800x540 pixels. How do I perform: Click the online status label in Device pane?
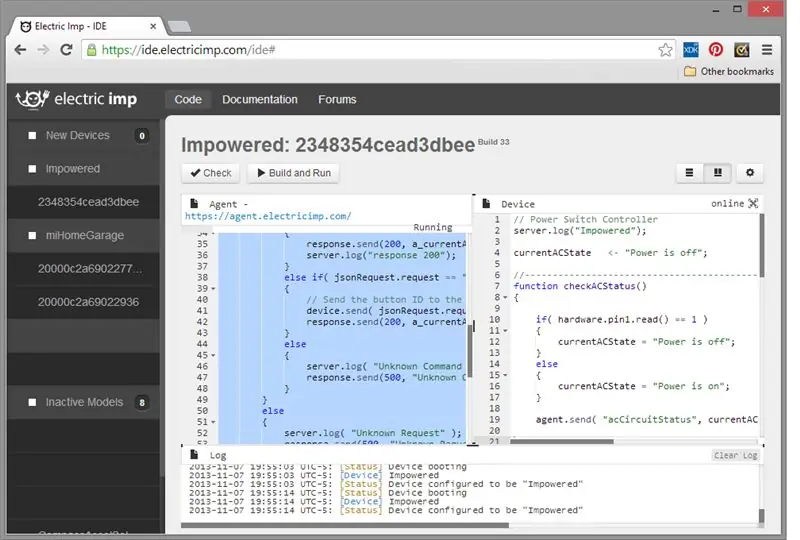click(728, 204)
